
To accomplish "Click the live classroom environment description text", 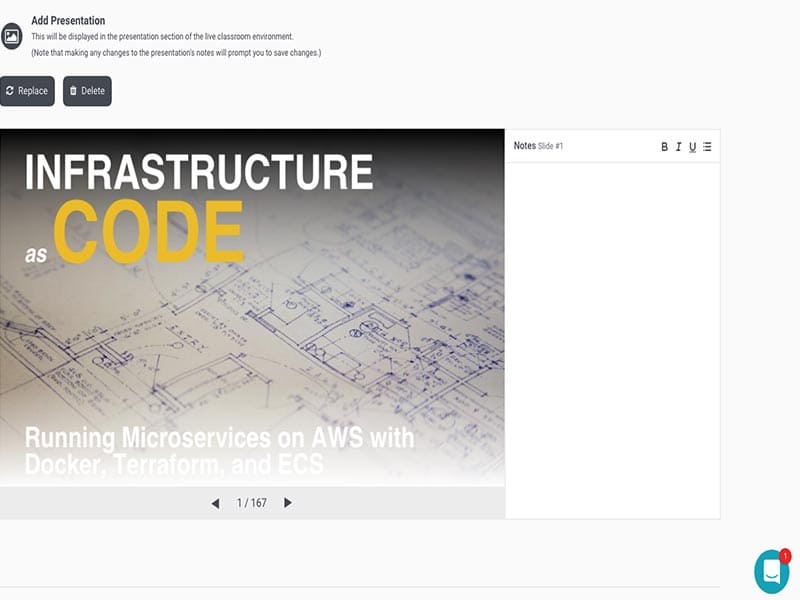I will tap(162, 36).
